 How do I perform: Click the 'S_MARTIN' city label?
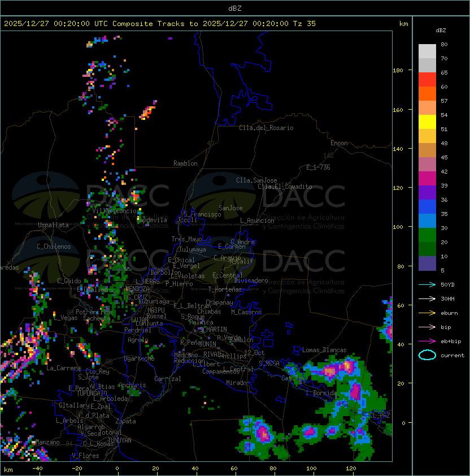pyautogui.click(x=214, y=330)
